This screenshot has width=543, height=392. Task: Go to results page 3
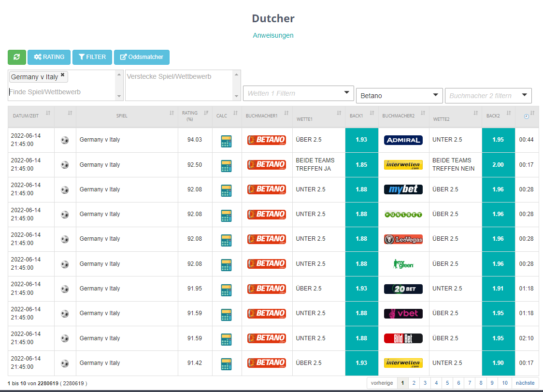pyautogui.click(x=425, y=383)
